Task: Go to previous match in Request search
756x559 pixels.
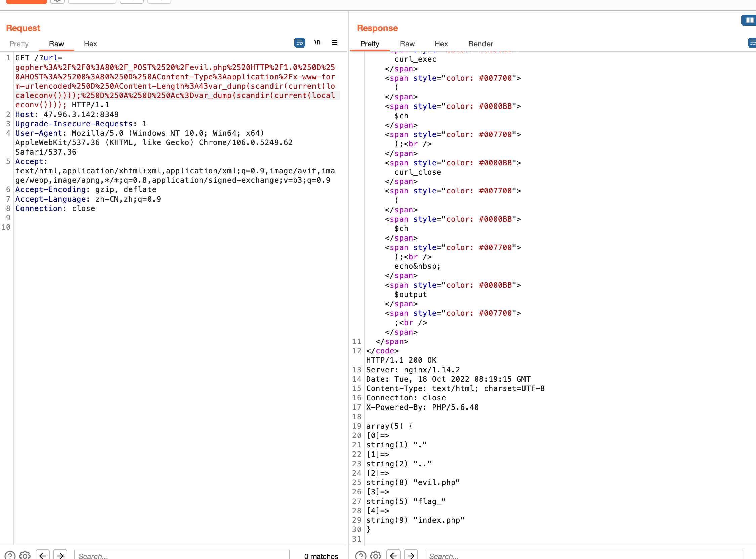Action: [x=43, y=555]
